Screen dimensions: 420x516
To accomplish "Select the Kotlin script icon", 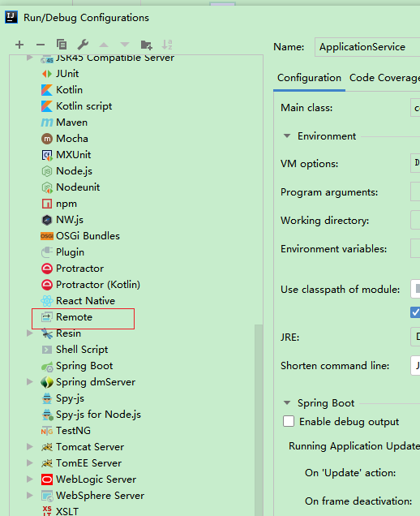I will click(47, 106).
